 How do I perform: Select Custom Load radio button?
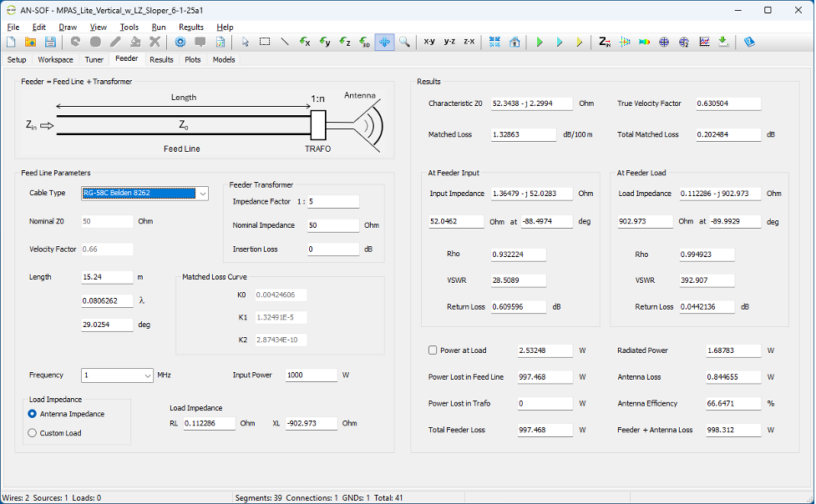33,433
